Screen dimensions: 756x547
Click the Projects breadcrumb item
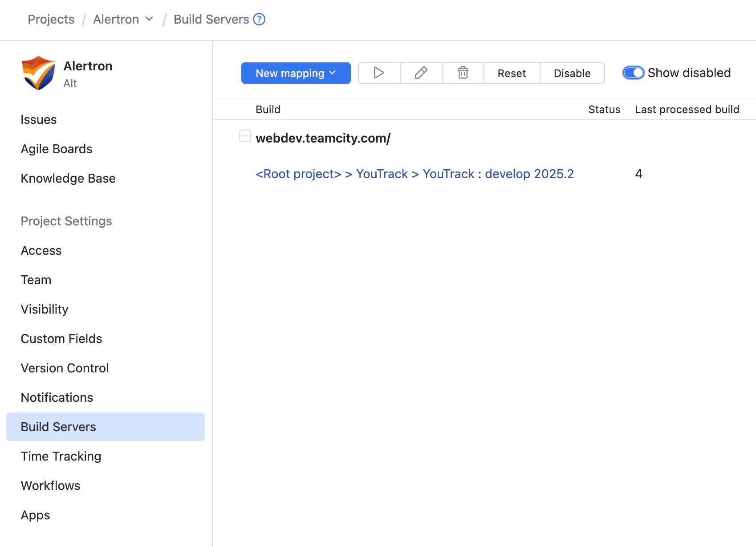pos(51,19)
